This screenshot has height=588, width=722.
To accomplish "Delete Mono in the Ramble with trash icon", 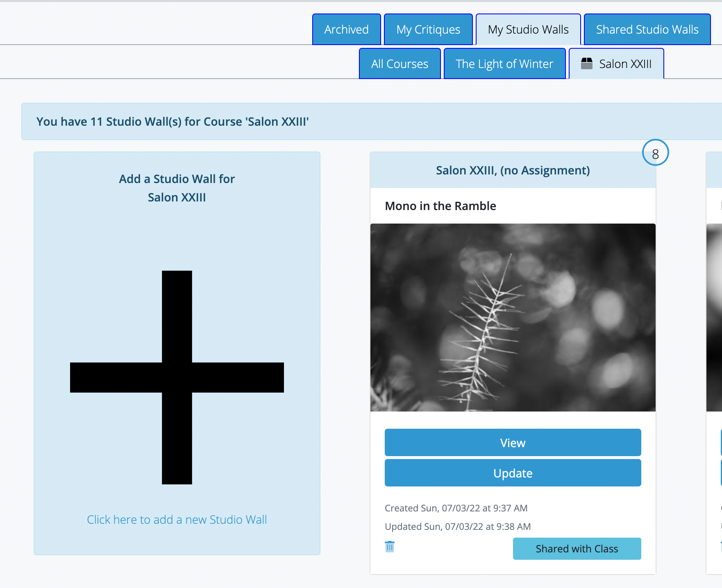I will click(x=390, y=547).
